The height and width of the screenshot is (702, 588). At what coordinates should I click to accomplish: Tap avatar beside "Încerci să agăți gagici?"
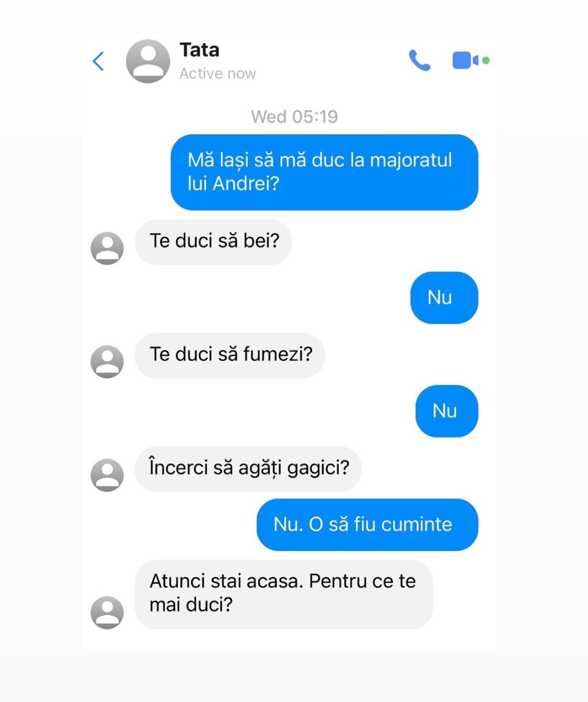107,475
